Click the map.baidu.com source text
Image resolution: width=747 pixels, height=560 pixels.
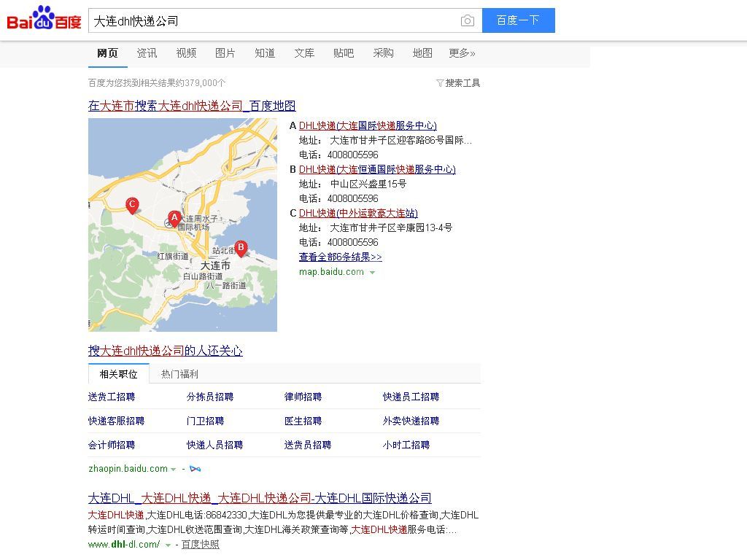(x=331, y=272)
